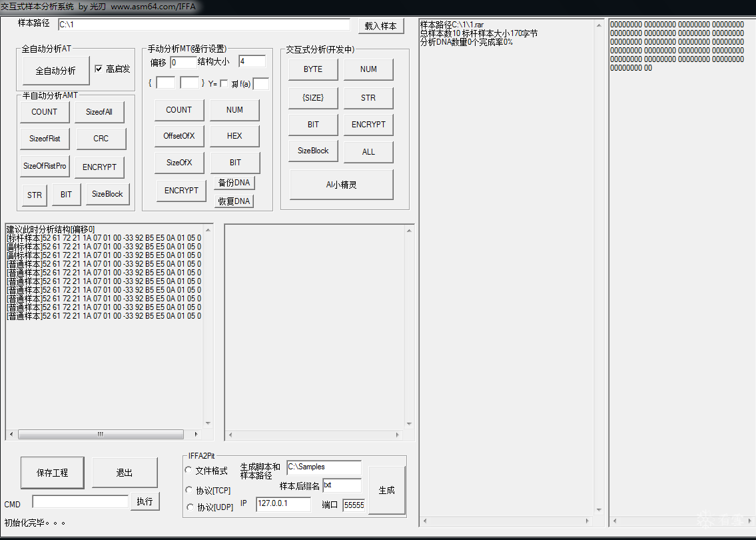Click the C:\Samples output path field
Screen dimensions: 756x540
324,467
